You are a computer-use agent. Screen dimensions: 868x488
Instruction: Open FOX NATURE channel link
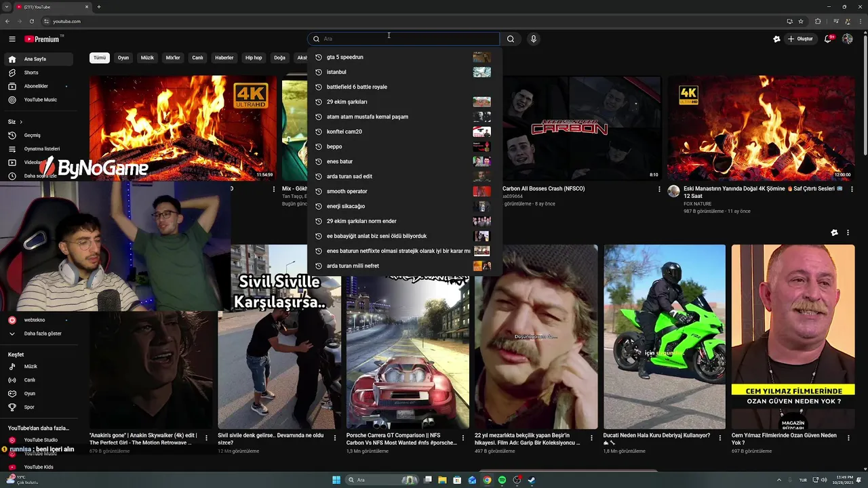point(698,203)
